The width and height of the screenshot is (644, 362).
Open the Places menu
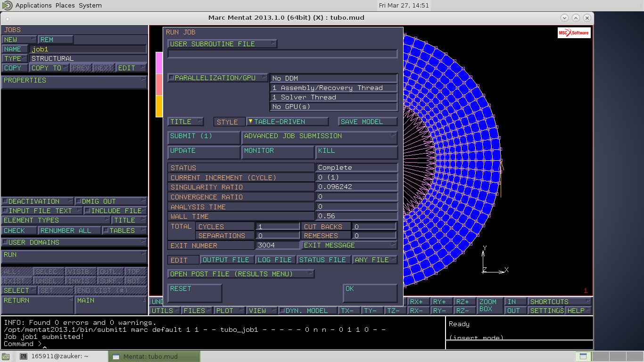(65, 6)
